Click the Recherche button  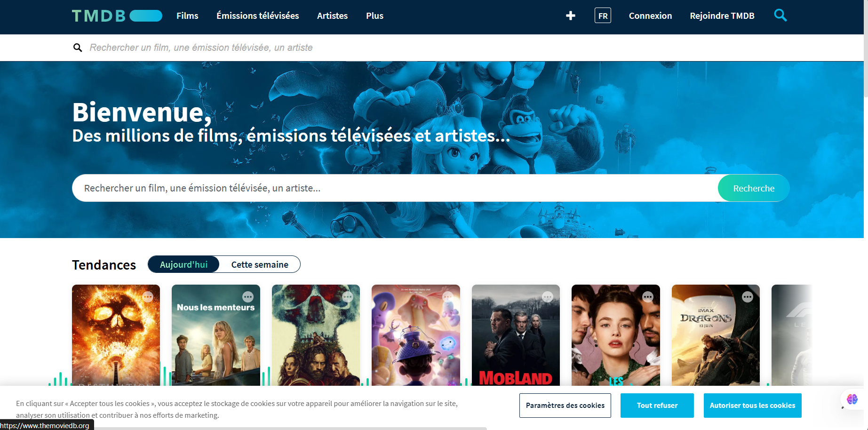[x=754, y=188]
